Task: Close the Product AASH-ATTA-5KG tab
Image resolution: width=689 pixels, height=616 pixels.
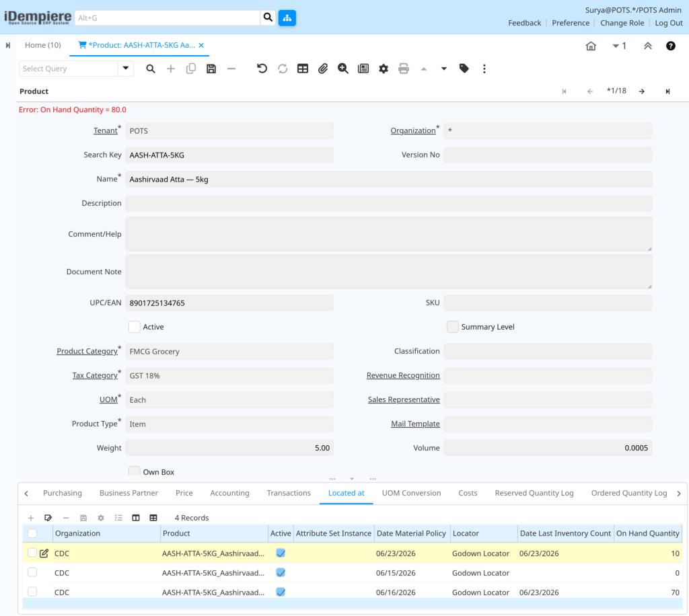Action: point(201,45)
